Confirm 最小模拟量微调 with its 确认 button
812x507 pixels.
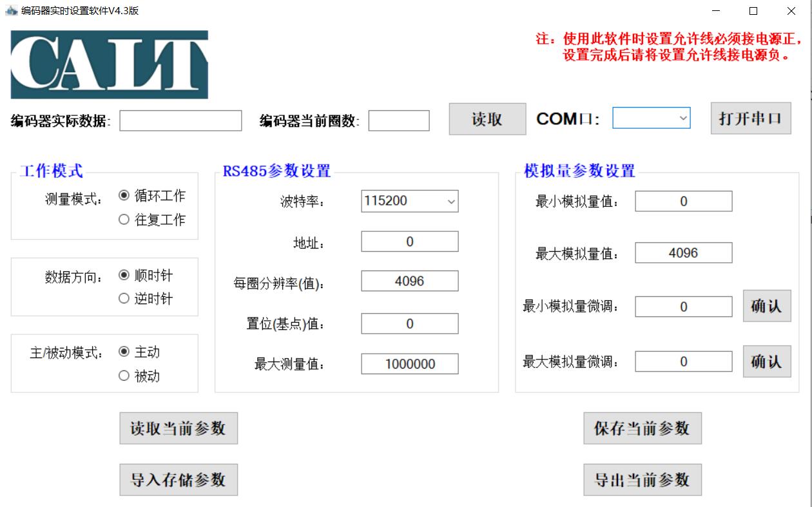click(x=766, y=306)
